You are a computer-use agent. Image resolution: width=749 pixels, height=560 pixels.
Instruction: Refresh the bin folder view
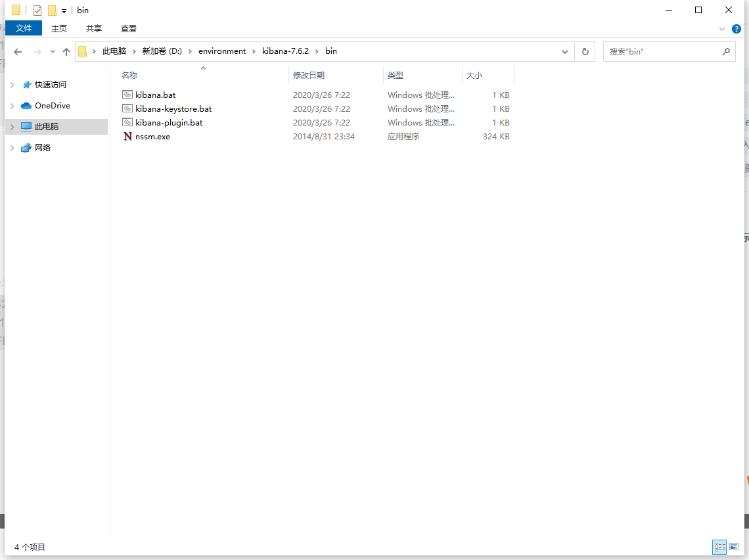tap(585, 52)
